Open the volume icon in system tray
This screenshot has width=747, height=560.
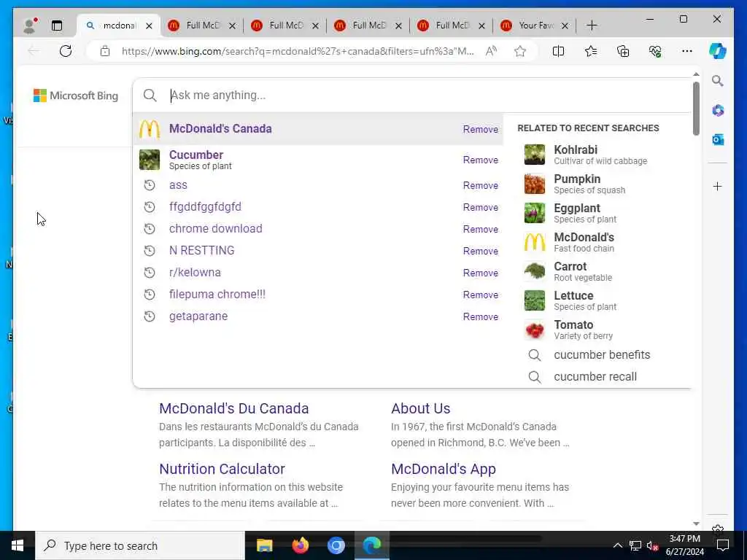[651, 545]
